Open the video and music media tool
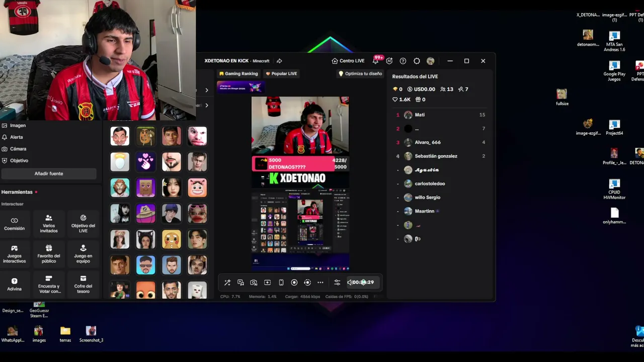This screenshot has width=644, height=362. click(240, 283)
